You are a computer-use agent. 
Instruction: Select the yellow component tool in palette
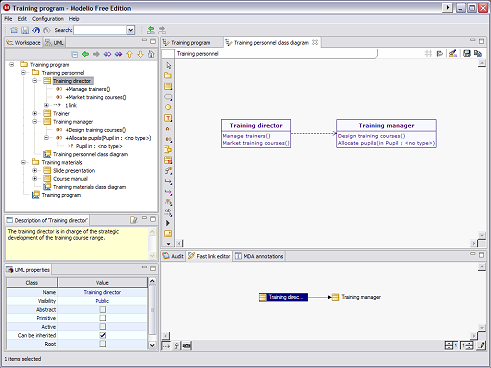tap(168, 149)
